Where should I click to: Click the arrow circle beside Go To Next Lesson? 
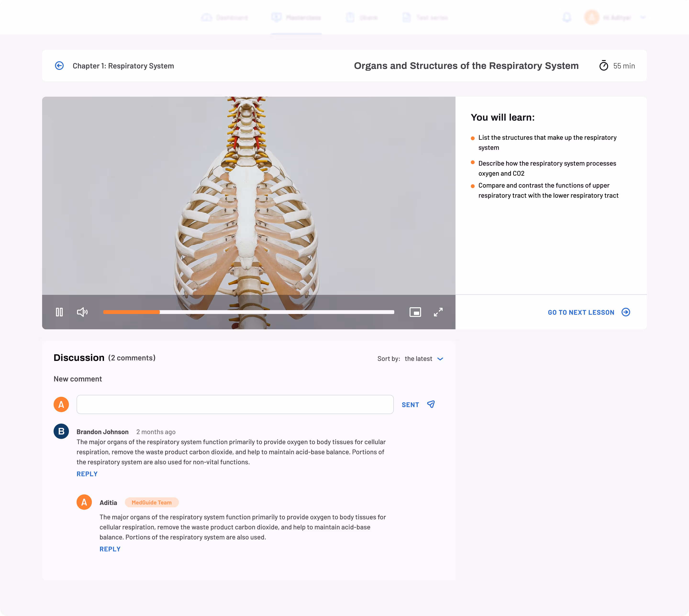pos(626,312)
